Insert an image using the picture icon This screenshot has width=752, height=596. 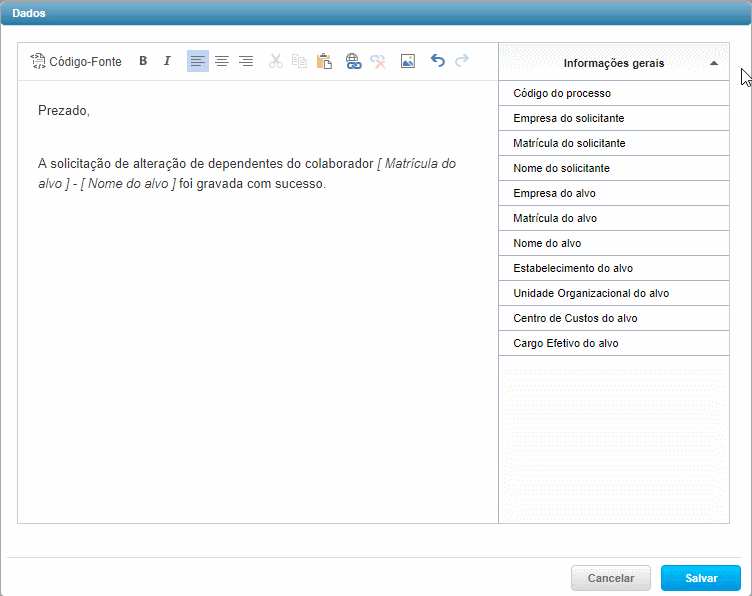[x=408, y=61]
